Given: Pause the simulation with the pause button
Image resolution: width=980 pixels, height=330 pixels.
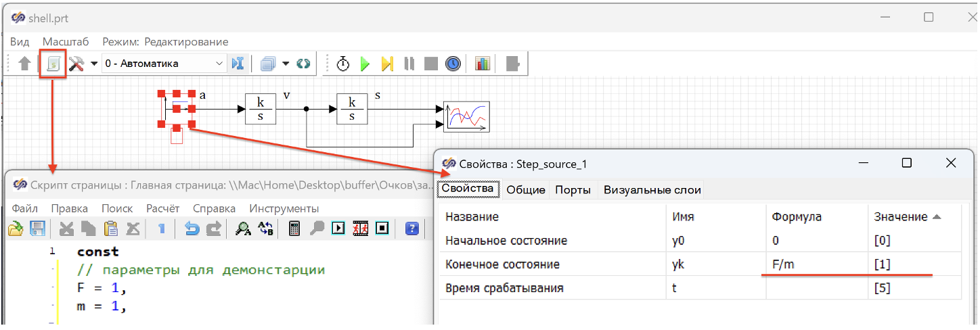Looking at the screenshot, I should click(x=409, y=64).
